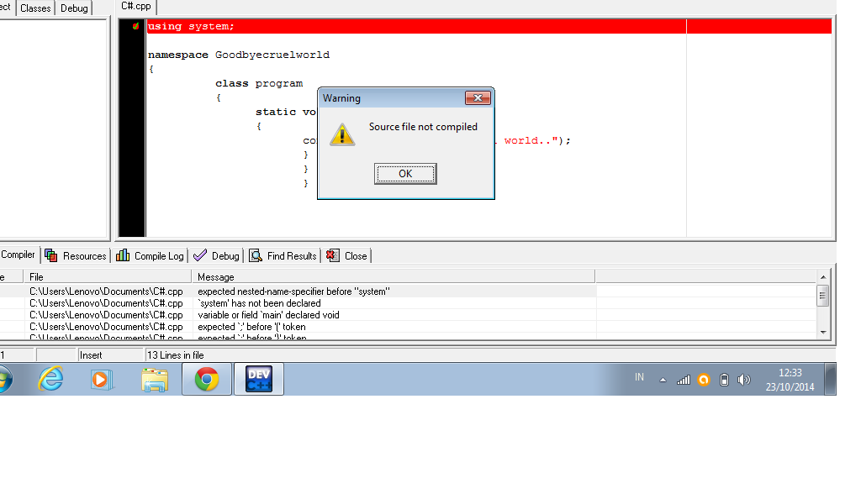The height and width of the screenshot is (504, 861).
Task: Switch to the Classes tab
Action: 35,8
